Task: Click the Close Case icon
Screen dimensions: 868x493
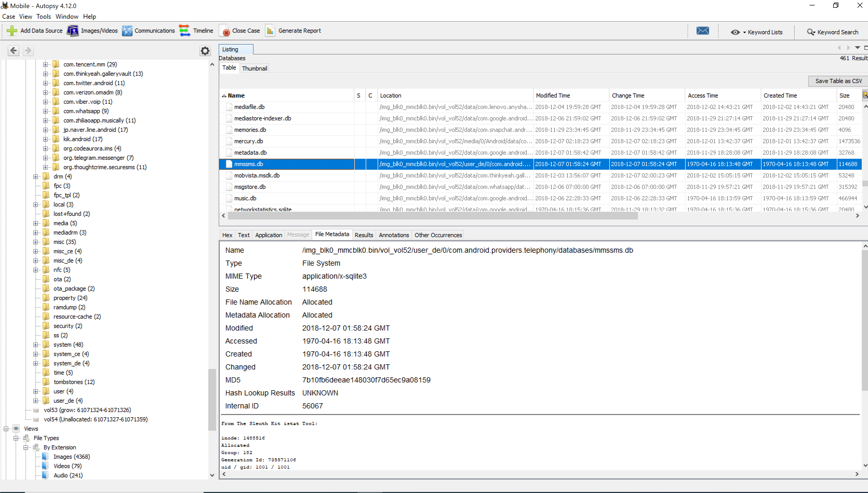Action: tap(225, 31)
